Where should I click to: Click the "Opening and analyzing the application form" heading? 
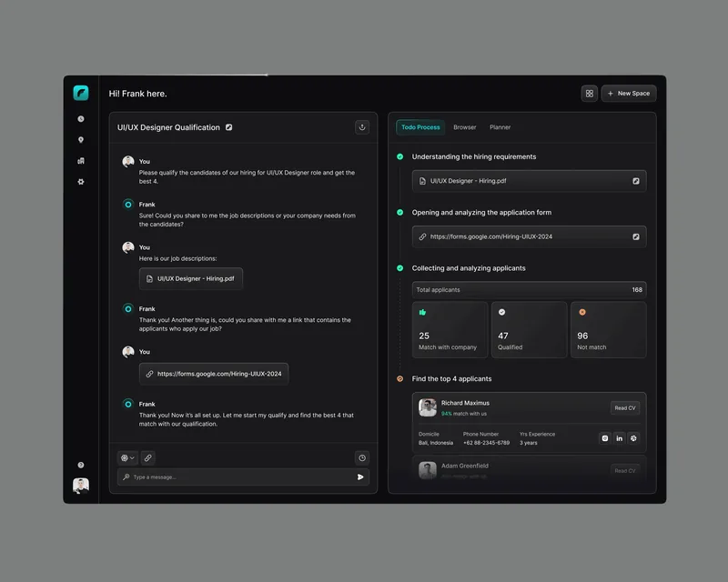(x=481, y=213)
